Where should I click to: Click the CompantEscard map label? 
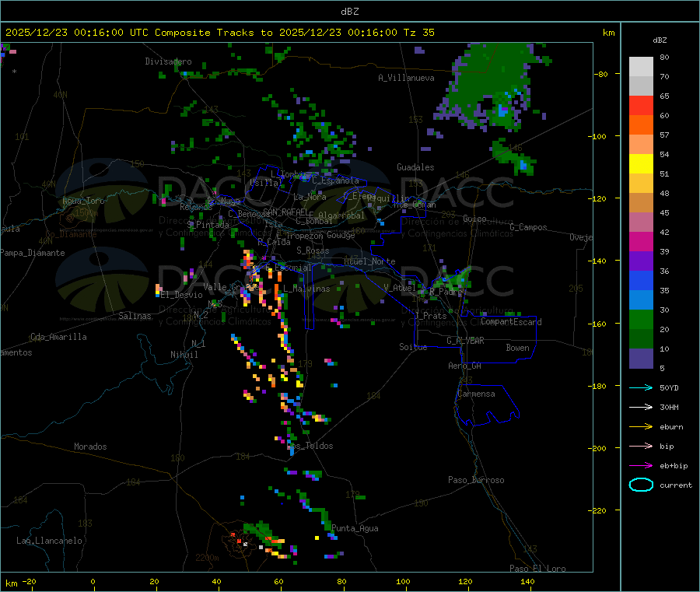tap(511, 322)
